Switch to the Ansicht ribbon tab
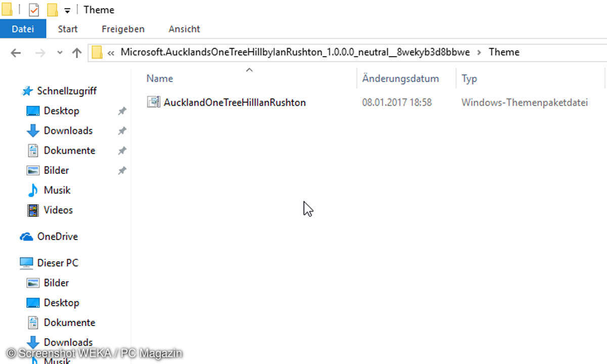Viewport: 607px width, 364px height. (184, 29)
